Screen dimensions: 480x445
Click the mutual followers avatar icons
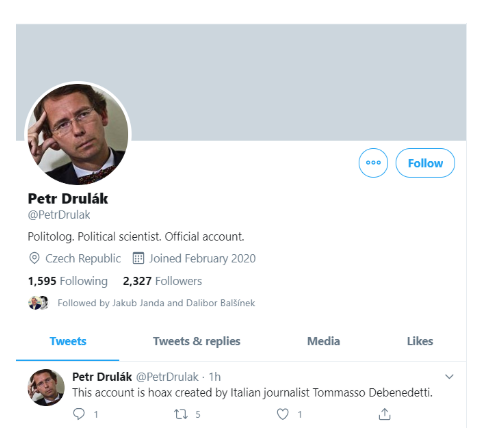38,303
